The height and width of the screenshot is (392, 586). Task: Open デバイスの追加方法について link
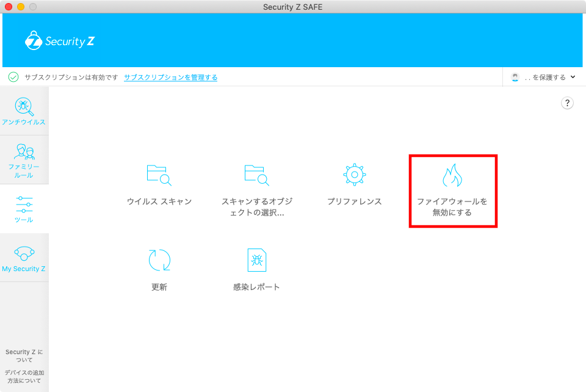pos(24,376)
